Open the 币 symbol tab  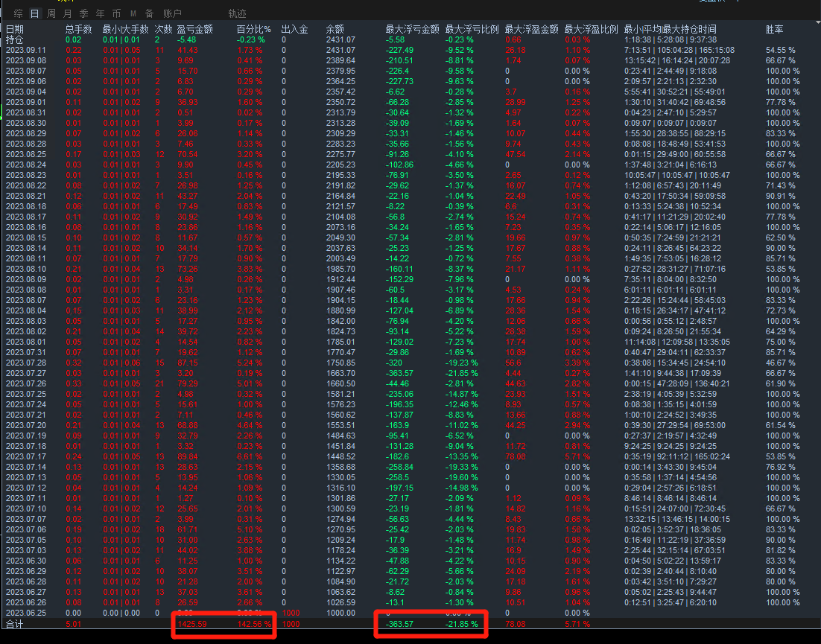(x=116, y=13)
